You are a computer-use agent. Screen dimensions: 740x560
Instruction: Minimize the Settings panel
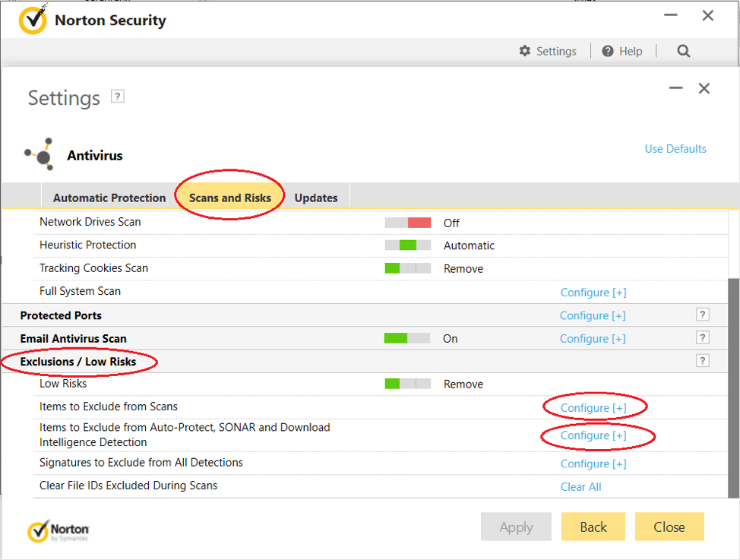(x=676, y=88)
